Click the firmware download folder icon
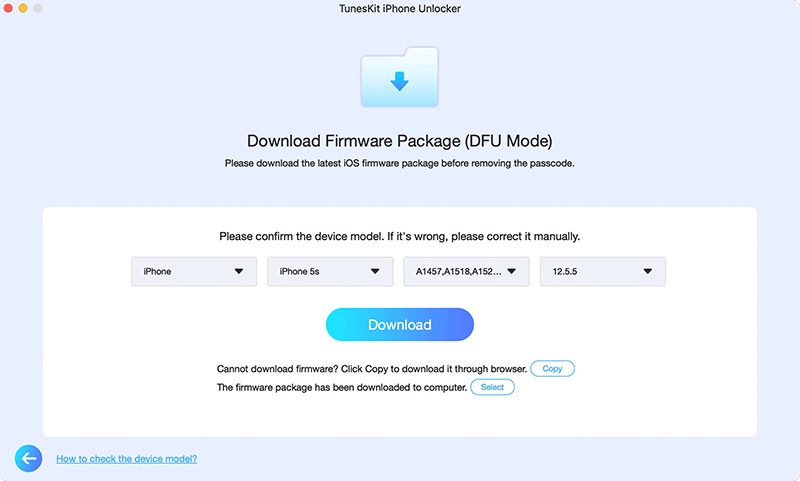 (399, 77)
